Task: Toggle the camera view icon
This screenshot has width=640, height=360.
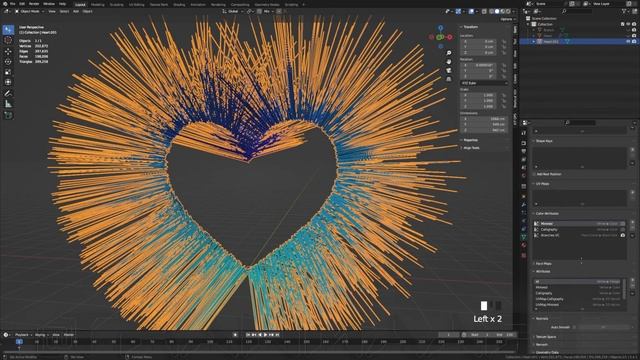Action: (449, 70)
